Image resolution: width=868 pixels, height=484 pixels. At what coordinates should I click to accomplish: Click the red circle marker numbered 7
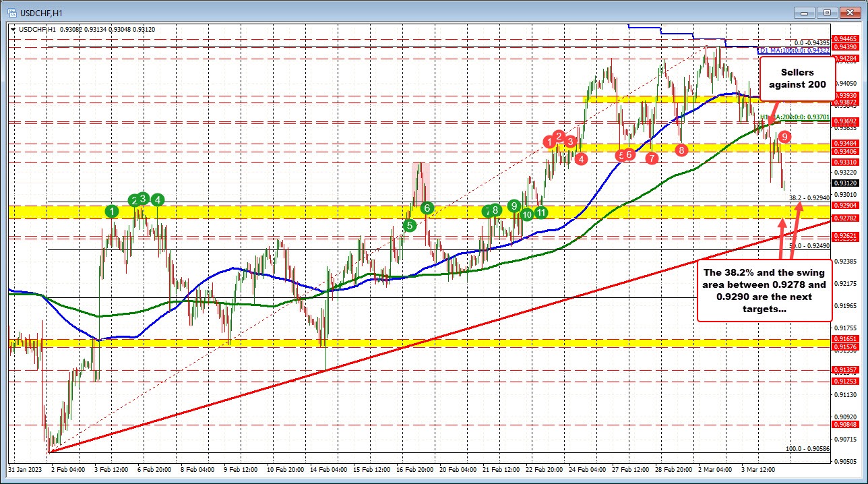[x=652, y=158]
